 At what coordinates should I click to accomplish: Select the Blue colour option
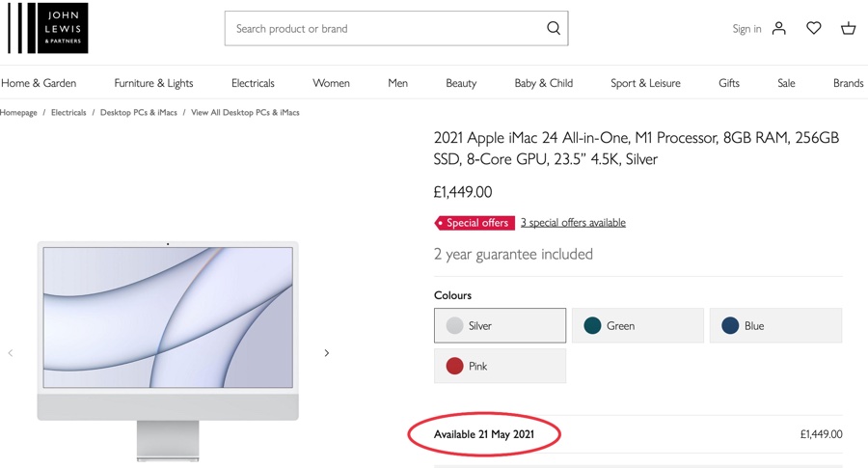[775, 326]
